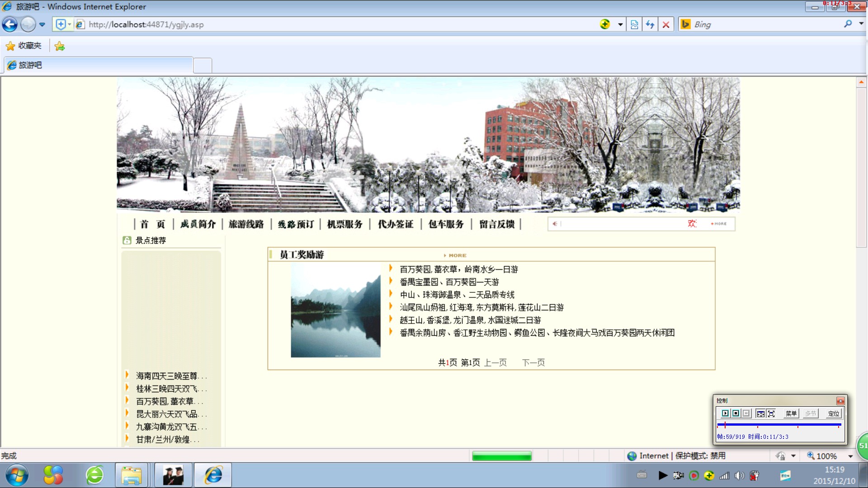Expand the zoom level dropdown arrow
This screenshot has width=868, height=488.
(850, 456)
